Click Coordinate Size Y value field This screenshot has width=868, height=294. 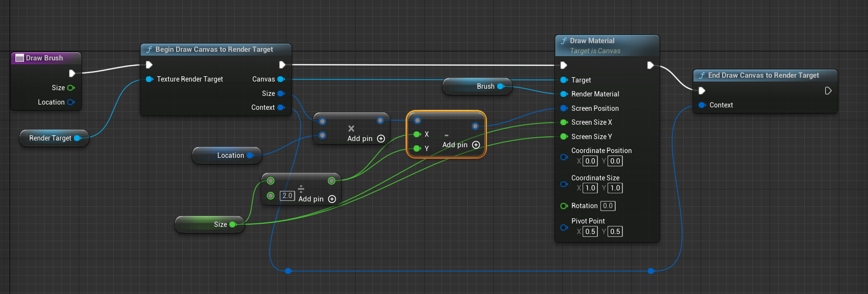point(615,188)
